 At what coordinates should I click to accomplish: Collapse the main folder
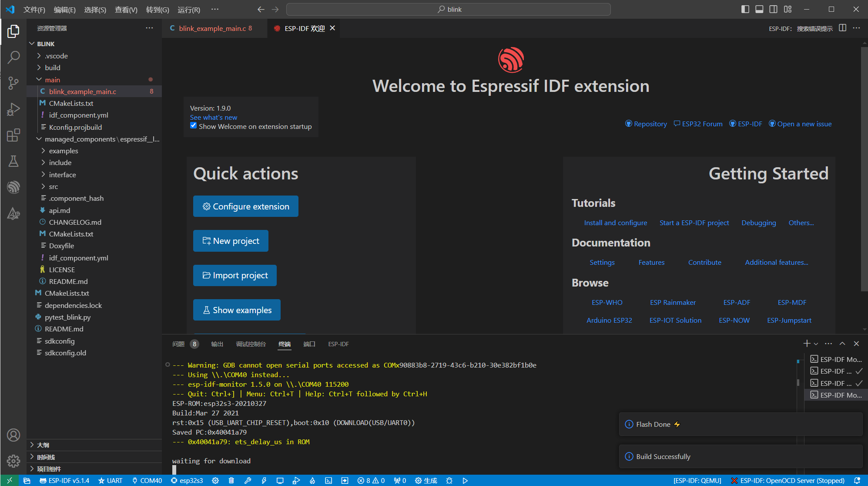[94, 80]
